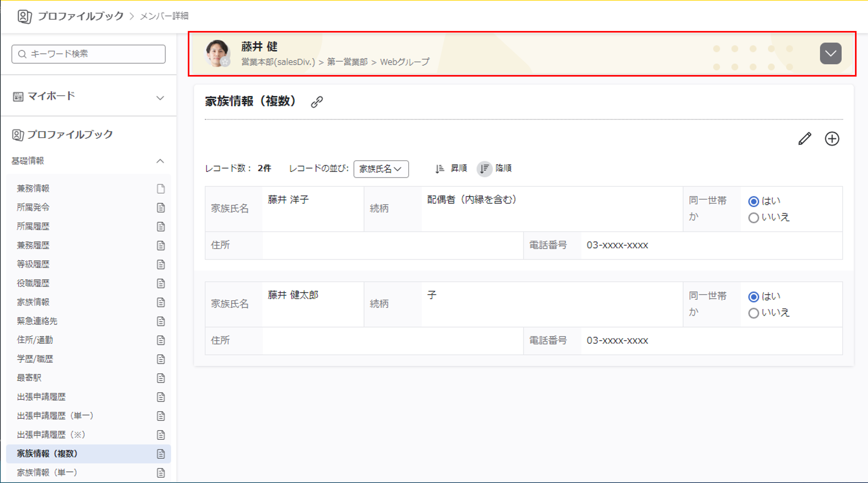
Task: Select いいえ for 藤井 洋子 同一世帯
Action: click(x=753, y=218)
